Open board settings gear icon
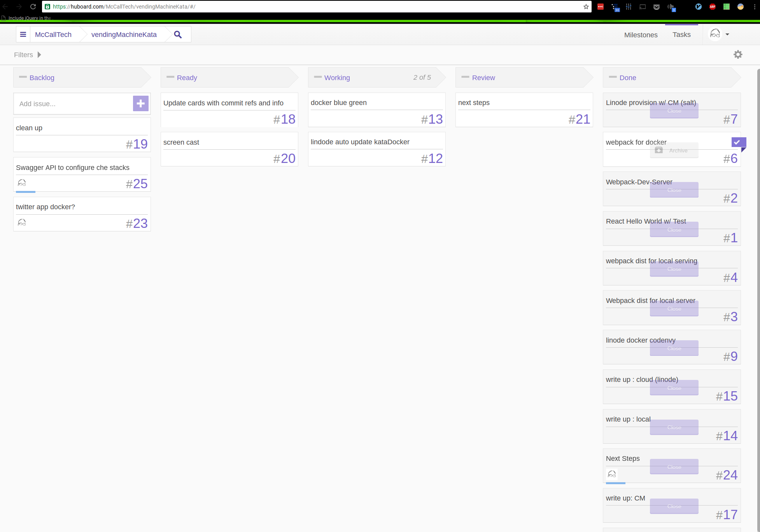 [738, 54]
